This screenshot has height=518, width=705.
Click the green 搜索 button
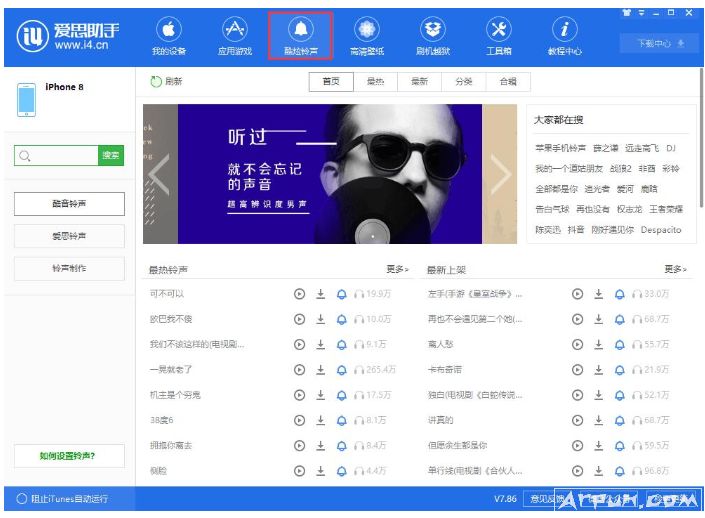(111, 156)
